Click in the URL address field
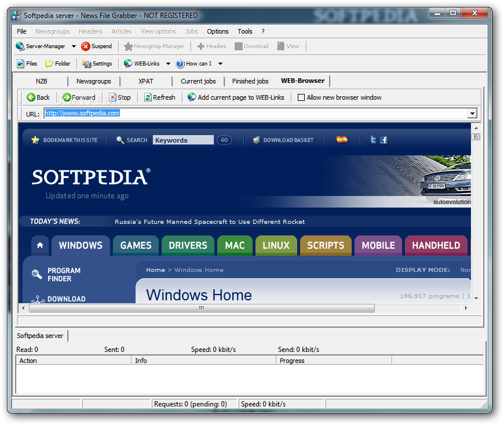The image size is (504, 425). click(x=256, y=113)
